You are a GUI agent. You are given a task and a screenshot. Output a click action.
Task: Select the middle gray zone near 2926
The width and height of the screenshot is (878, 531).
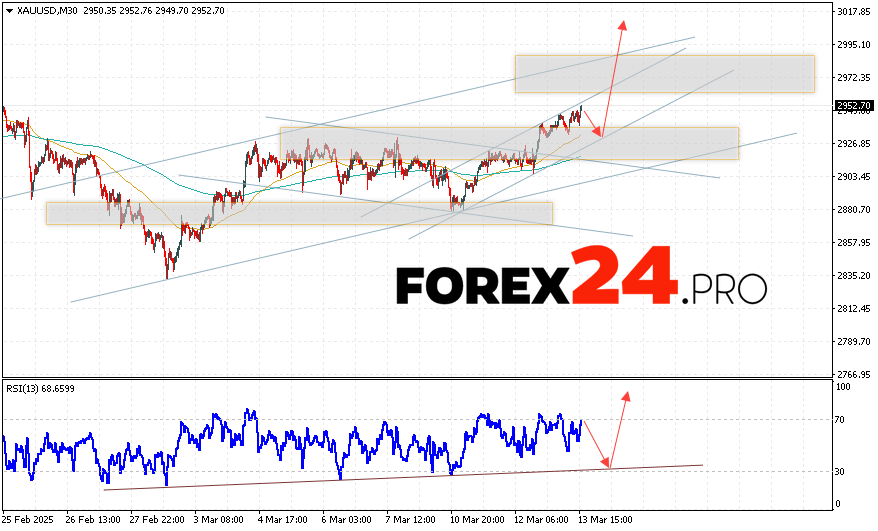[508, 142]
